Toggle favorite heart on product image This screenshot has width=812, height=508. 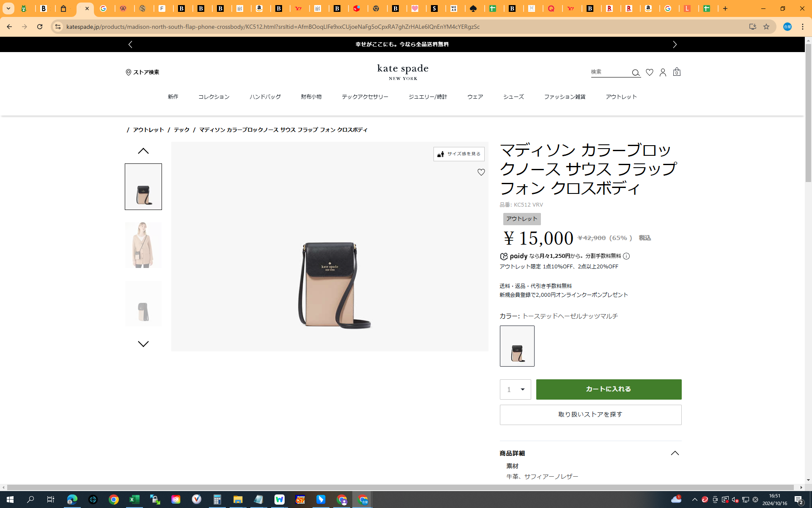[x=481, y=172]
